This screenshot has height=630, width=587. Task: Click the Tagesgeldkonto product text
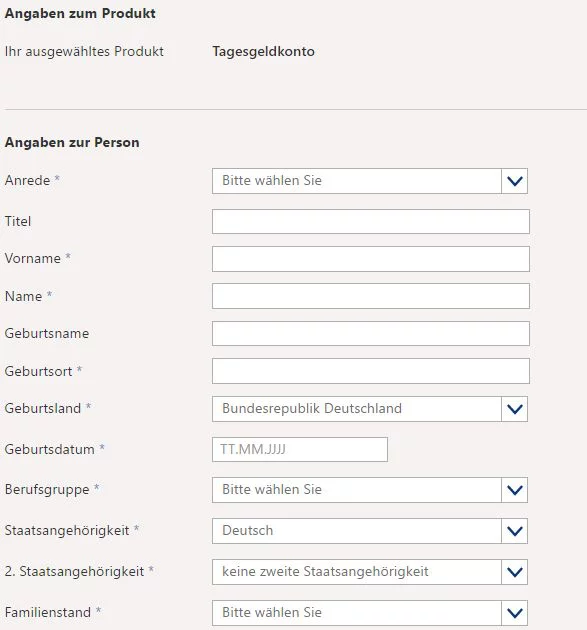click(264, 52)
